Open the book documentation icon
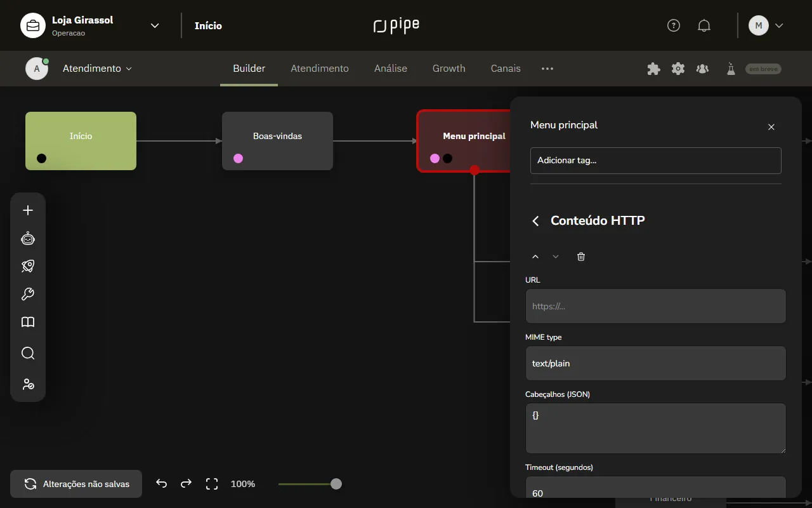Image resolution: width=812 pixels, height=508 pixels. tap(28, 322)
